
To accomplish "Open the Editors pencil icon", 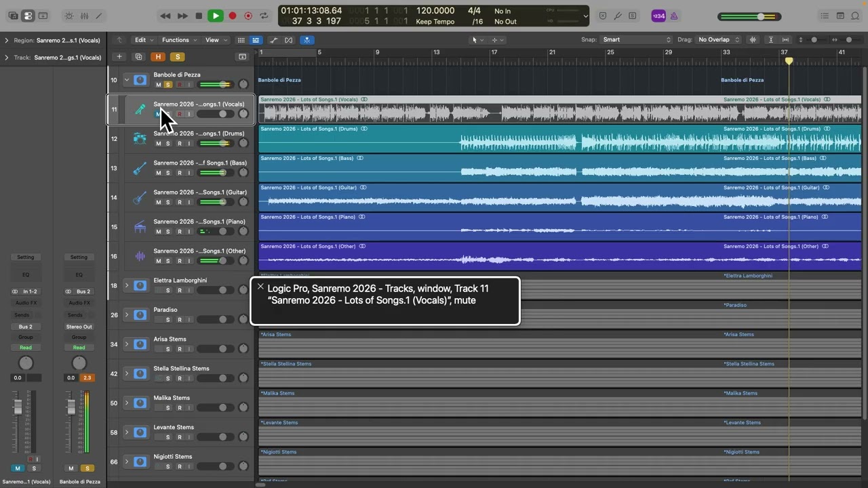I will 99,16.
